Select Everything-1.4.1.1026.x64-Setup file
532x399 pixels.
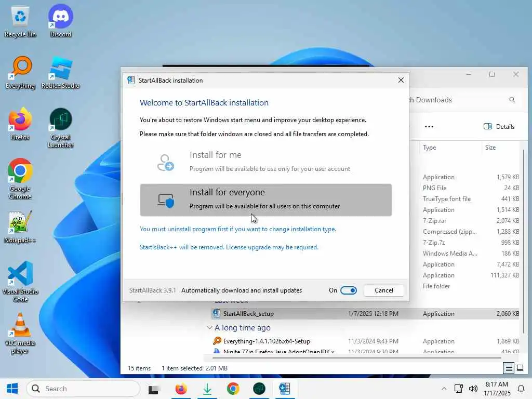point(267,341)
